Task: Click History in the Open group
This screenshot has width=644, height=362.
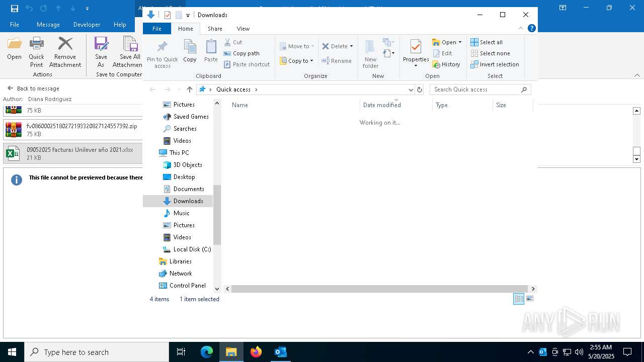Action: coord(446,64)
